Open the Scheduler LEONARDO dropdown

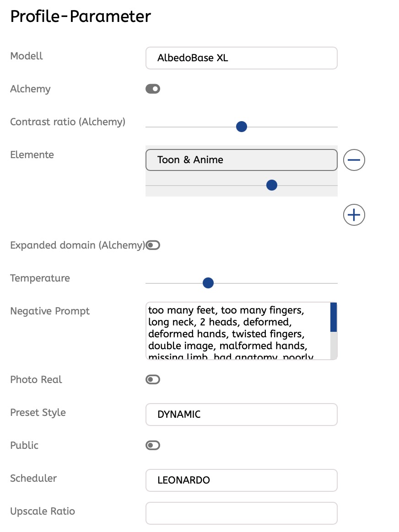[x=241, y=480]
